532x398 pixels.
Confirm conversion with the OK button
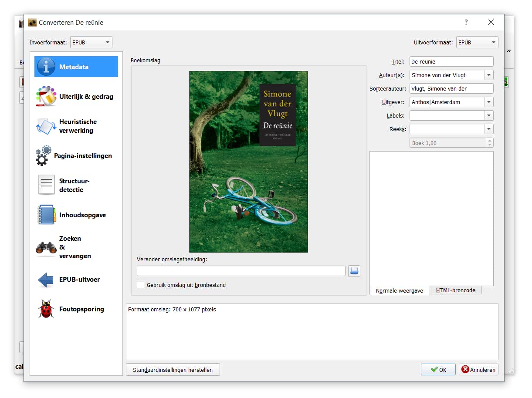[438, 370]
